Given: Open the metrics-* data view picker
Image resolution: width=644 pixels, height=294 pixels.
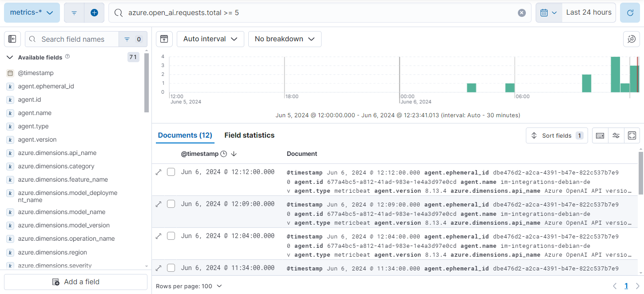Looking at the screenshot, I should pos(32,12).
